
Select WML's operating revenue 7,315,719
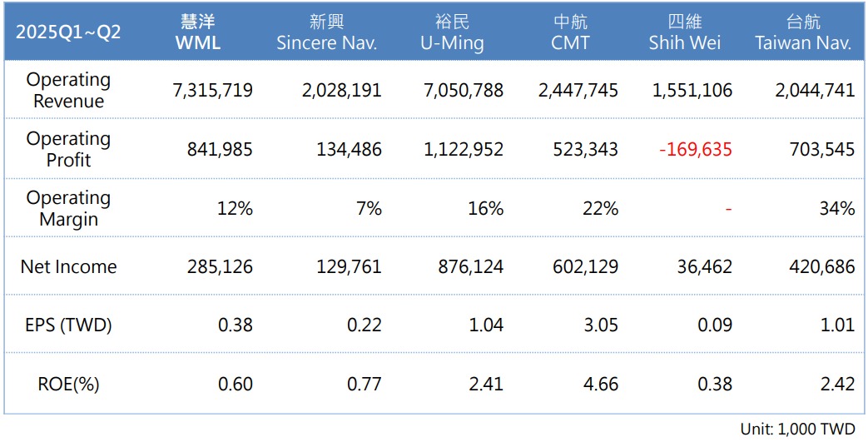tap(213, 91)
